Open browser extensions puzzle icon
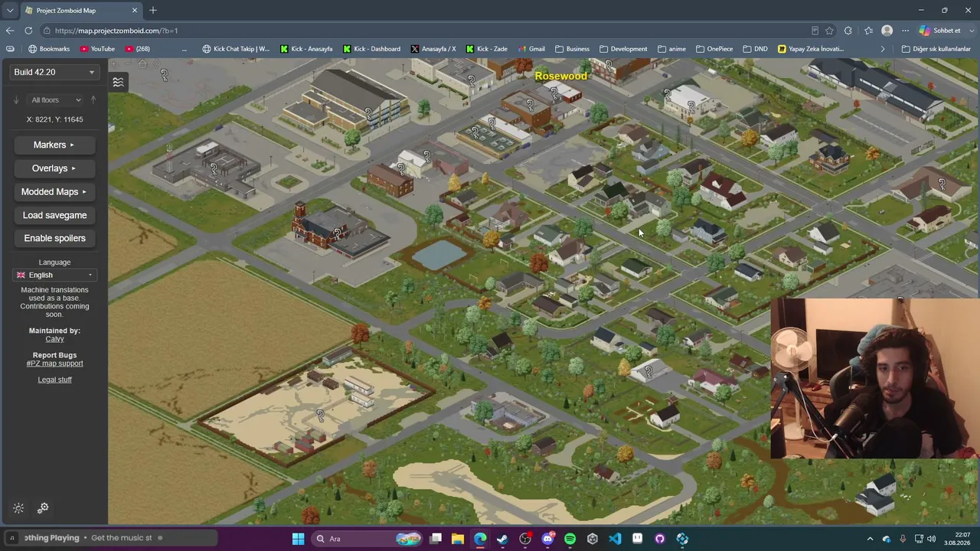Screen dimensions: 980x551 tap(848, 31)
